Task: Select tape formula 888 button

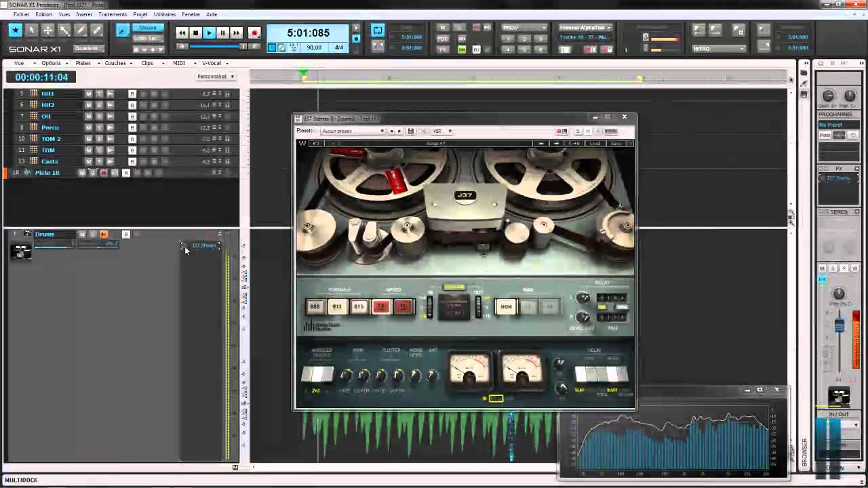Action: coord(315,307)
